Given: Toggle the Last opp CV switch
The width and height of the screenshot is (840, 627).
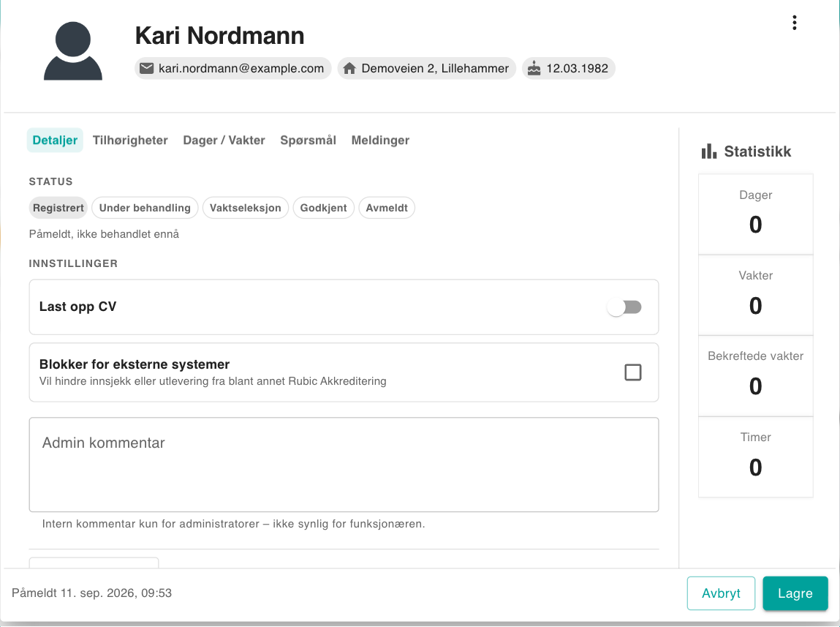Looking at the screenshot, I should pyautogui.click(x=624, y=307).
